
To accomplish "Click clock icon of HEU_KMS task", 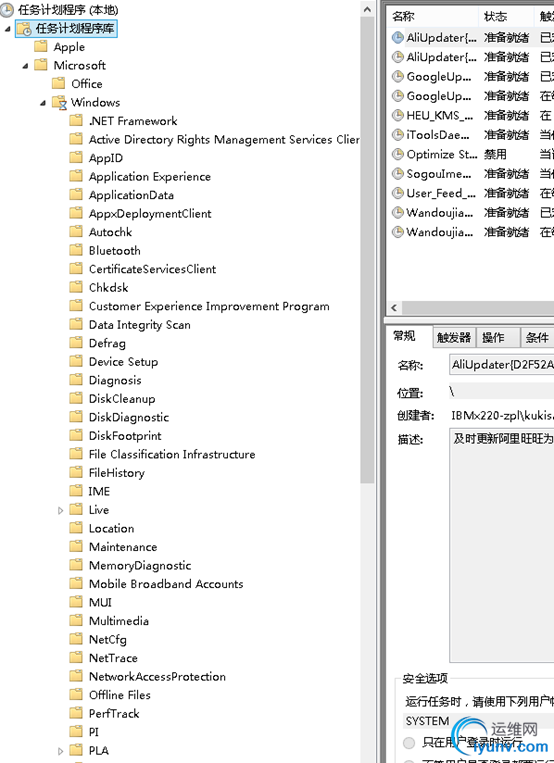I will [x=398, y=115].
